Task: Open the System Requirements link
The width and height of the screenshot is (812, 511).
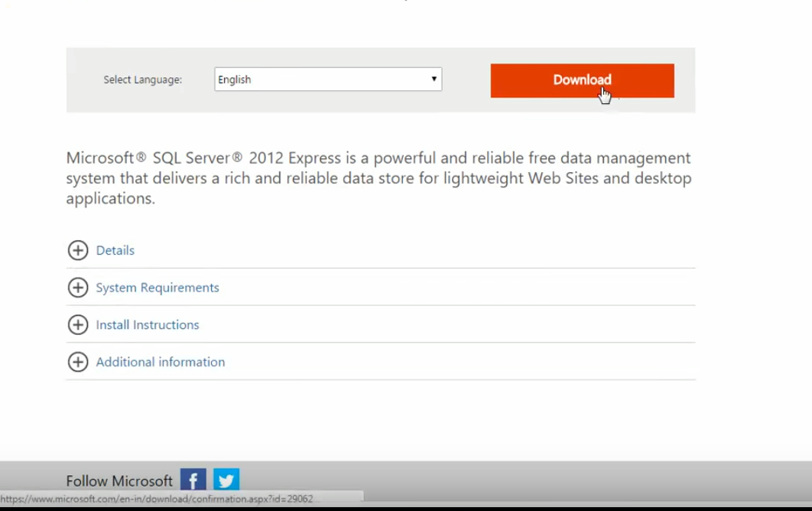Action: tap(158, 288)
